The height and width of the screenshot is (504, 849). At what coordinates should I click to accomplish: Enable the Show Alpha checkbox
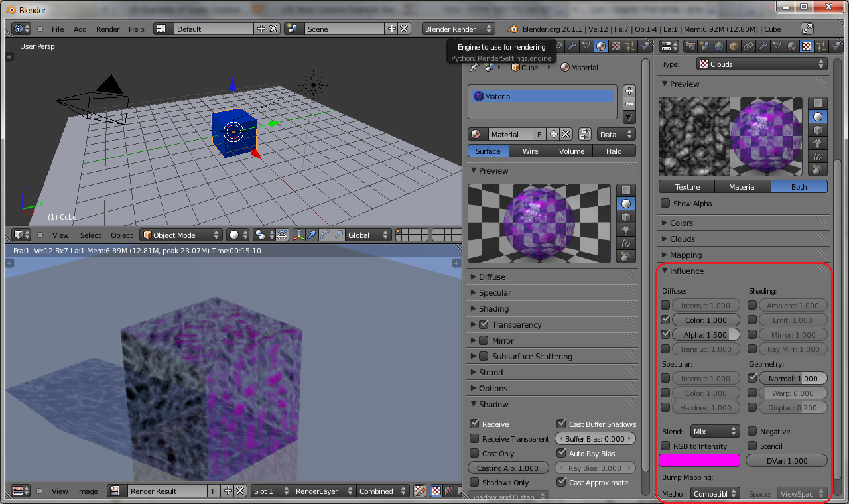(666, 204)
